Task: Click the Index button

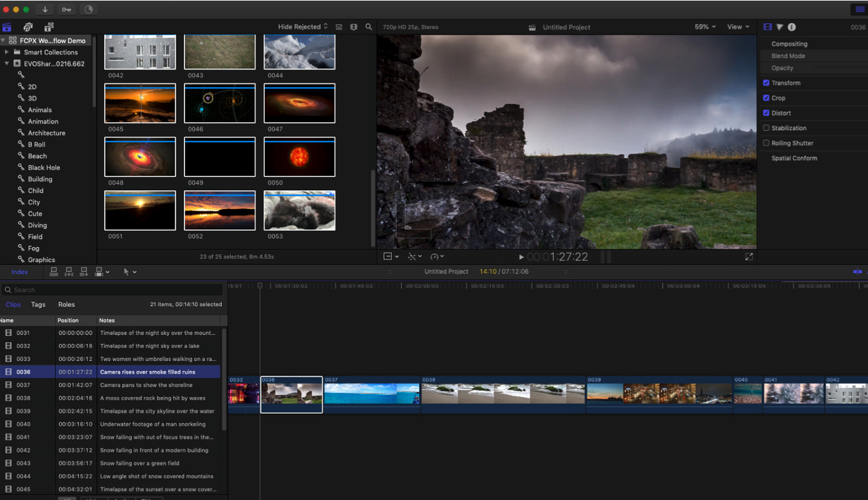Action: [20, 272]
